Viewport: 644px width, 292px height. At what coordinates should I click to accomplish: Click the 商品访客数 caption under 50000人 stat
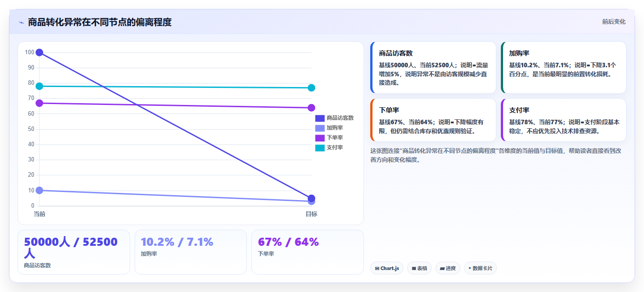[x=37, y=266]
